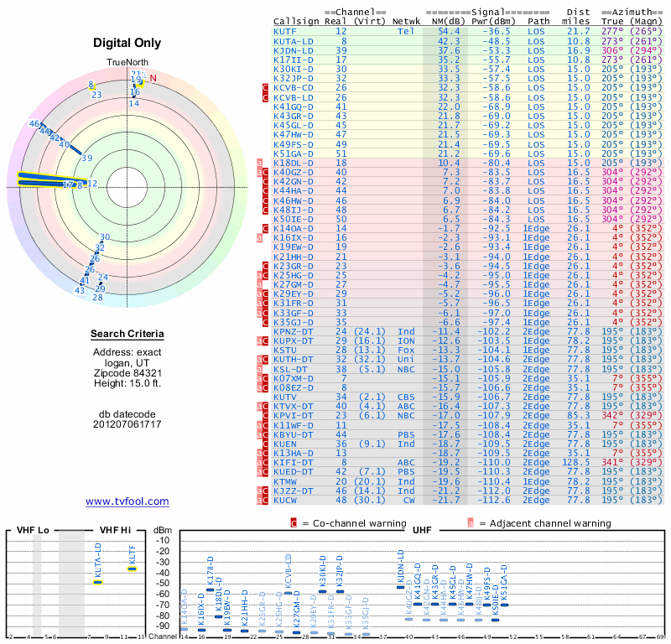Click the KUTF marker in VHF Hi chart

coord(133,569)
